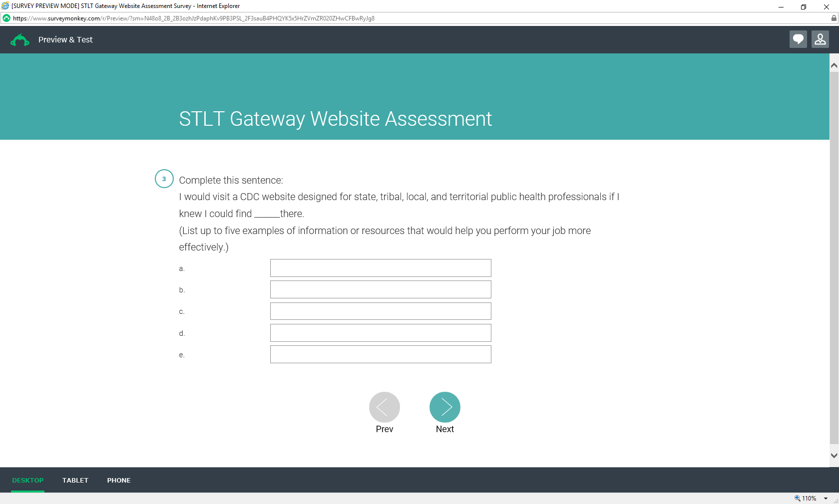This screenshot has height=504, width=839.
Task: Click the zoom magnifier icon in status bar
Action: tap(797, 498)
